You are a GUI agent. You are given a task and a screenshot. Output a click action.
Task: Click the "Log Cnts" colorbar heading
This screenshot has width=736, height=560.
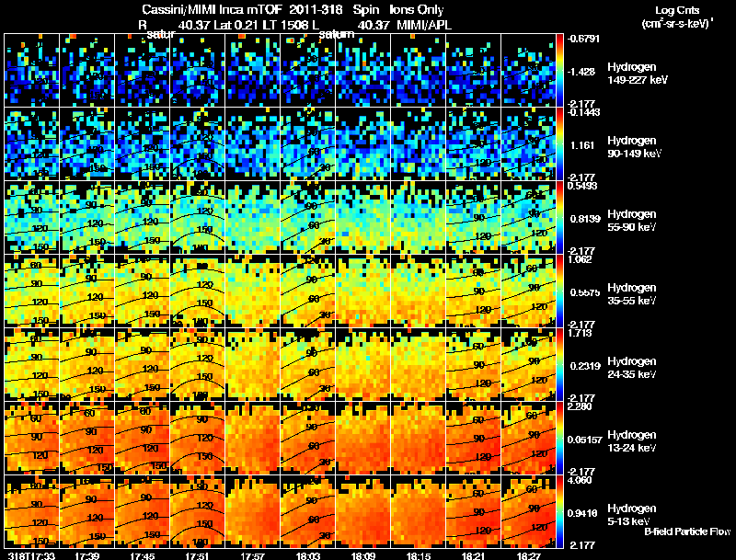point(677,10)
